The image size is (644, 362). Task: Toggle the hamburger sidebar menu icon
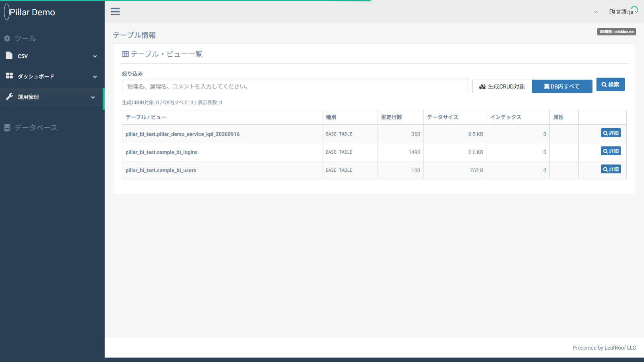[x=115, y=12]
